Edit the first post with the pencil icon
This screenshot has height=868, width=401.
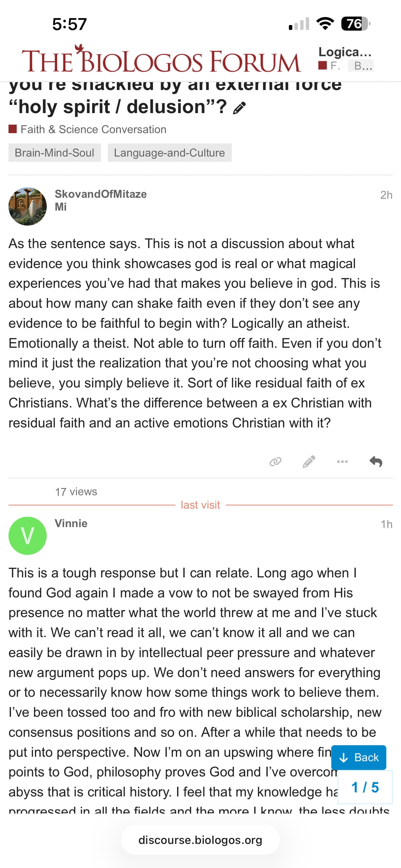pyautogui.click(x=309, y=461)
